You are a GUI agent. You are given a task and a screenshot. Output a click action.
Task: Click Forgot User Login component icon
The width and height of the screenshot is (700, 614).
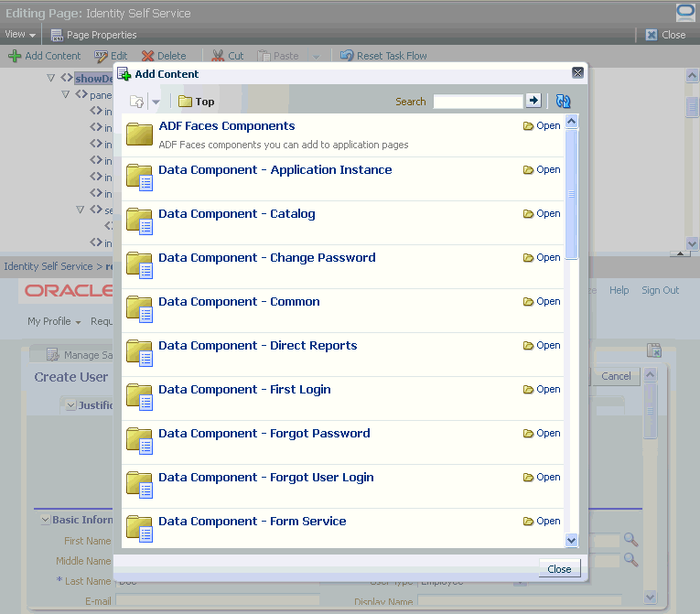(x=139, y=484)
